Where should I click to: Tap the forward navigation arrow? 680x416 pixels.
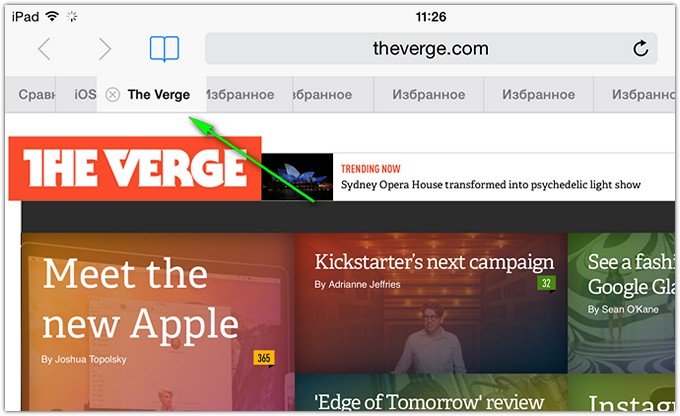click(105, 49)
